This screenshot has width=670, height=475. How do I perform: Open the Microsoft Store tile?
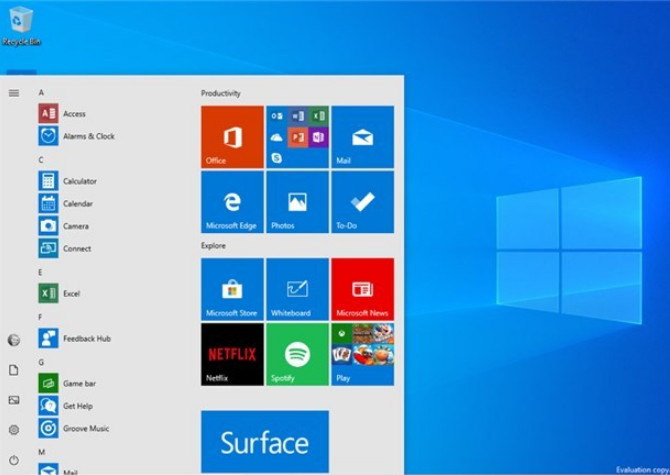point(232,289)
